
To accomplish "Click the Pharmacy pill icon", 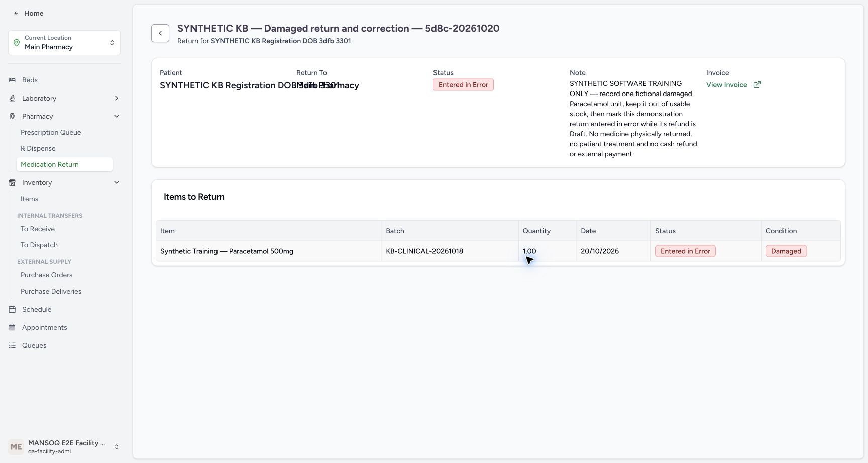I will (x=12, y=116).
